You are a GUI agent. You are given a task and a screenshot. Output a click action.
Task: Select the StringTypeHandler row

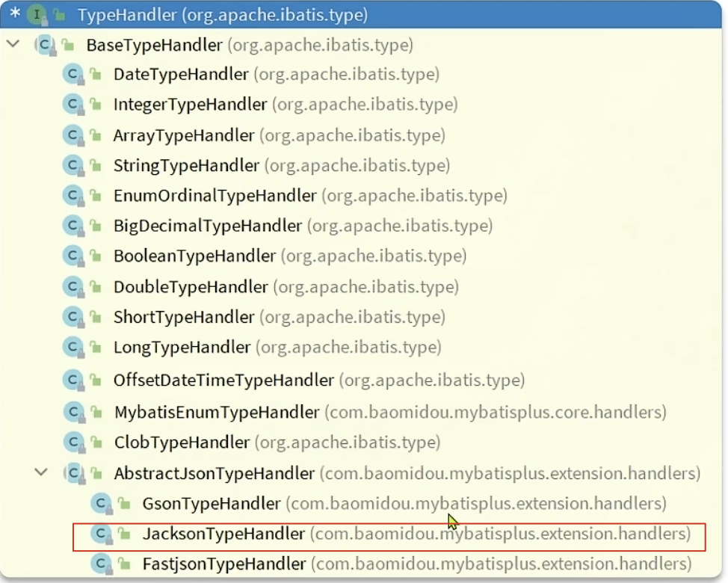point(361,165)
